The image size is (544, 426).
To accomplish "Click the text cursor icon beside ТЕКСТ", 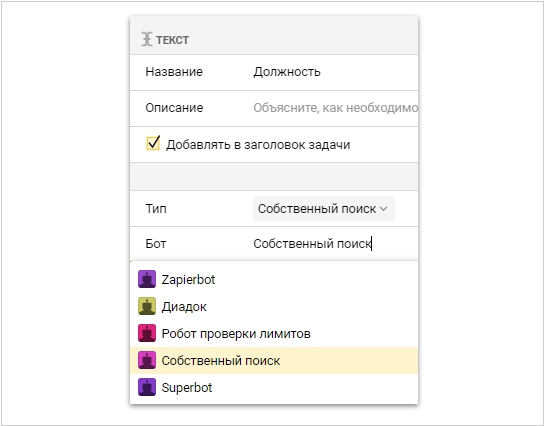I will pos(147,39).
